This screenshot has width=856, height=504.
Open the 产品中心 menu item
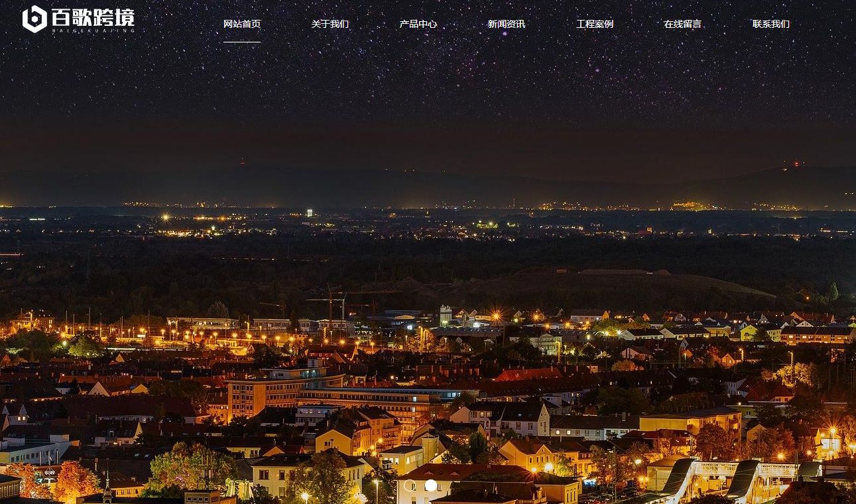(418, 24)
